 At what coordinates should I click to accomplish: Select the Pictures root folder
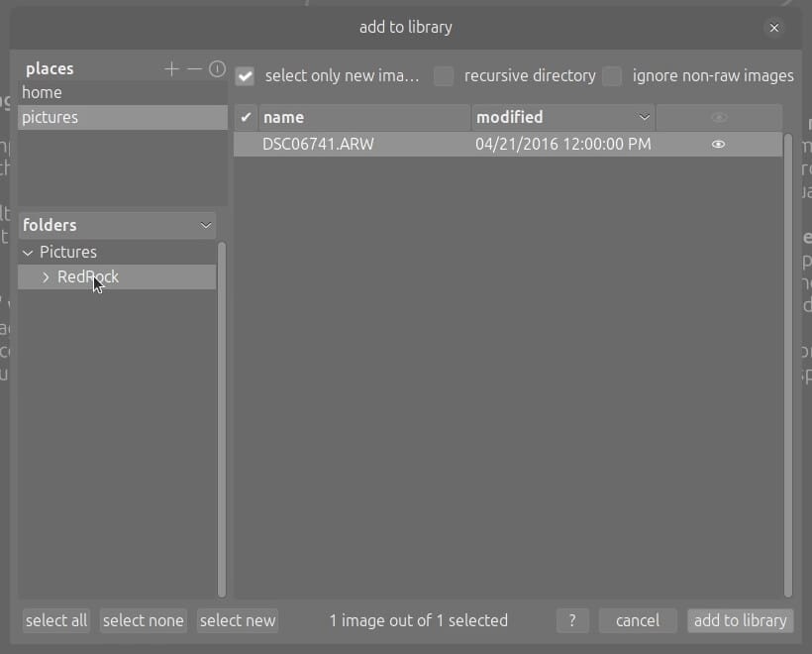point(117,253)
